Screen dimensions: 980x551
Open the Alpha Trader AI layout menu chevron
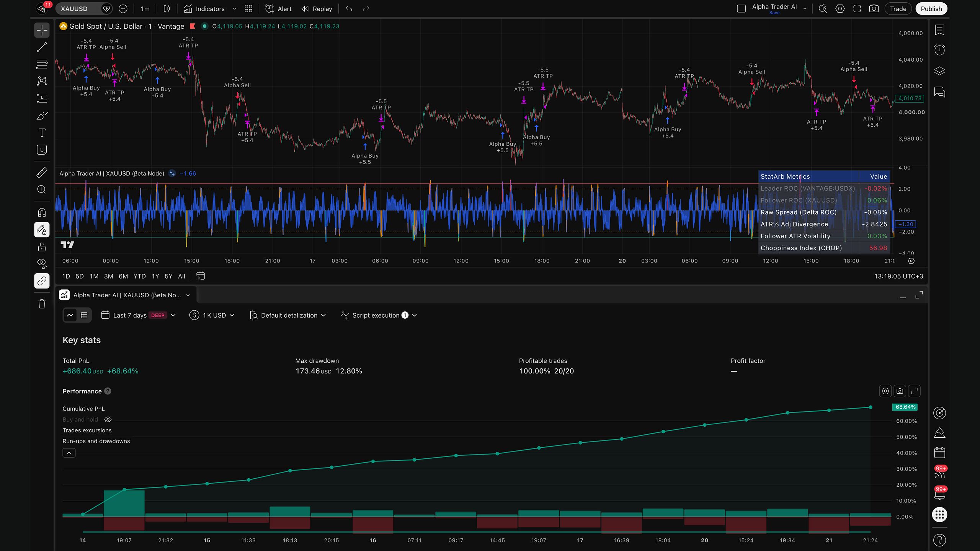[x=805, y=9]
